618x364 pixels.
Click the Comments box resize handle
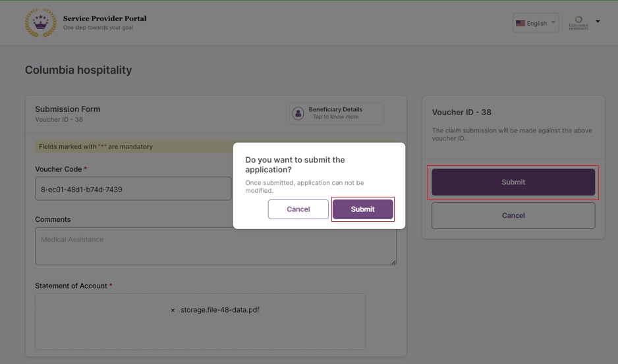(x=393, y=262)
